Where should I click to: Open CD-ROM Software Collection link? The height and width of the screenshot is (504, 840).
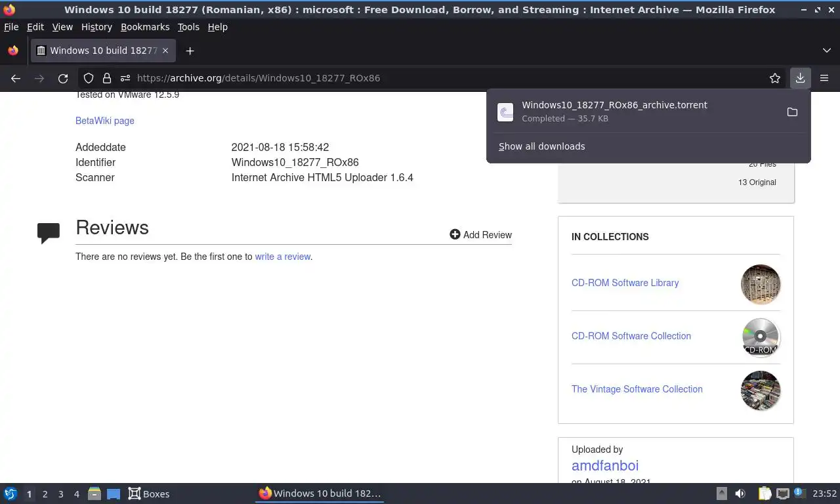click(x=631, y=336)
